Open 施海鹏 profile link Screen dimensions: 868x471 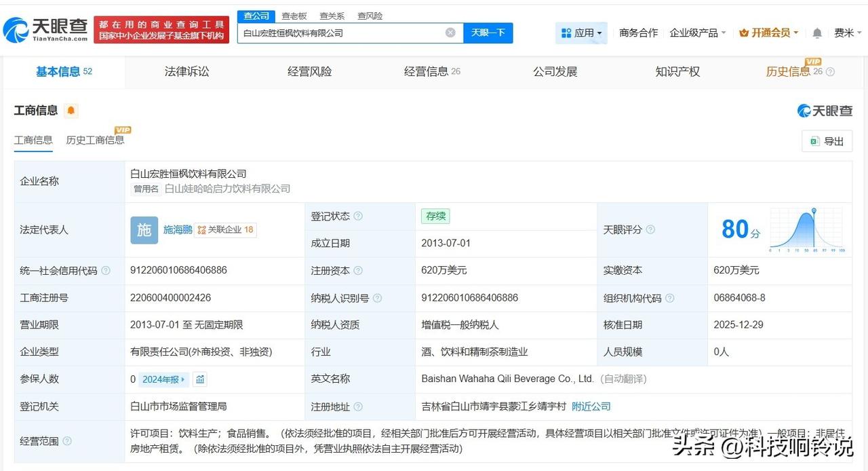[x=178, y=229]
